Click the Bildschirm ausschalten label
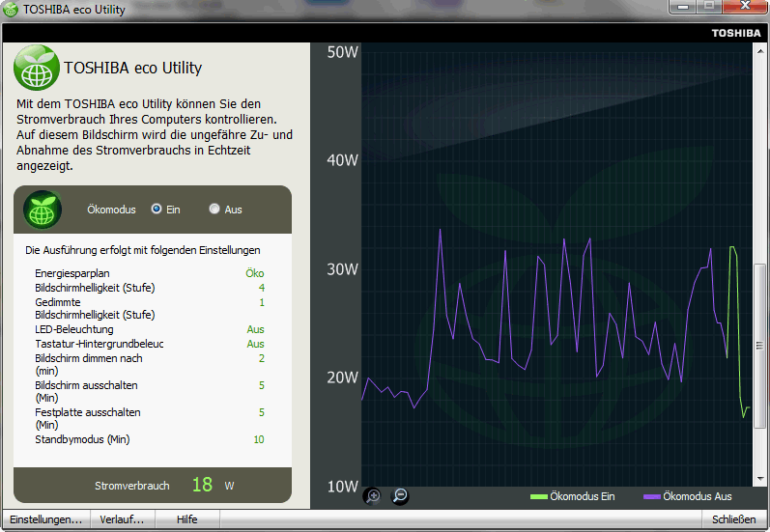Viewport: 770px width, 532px height. point(86,391)
